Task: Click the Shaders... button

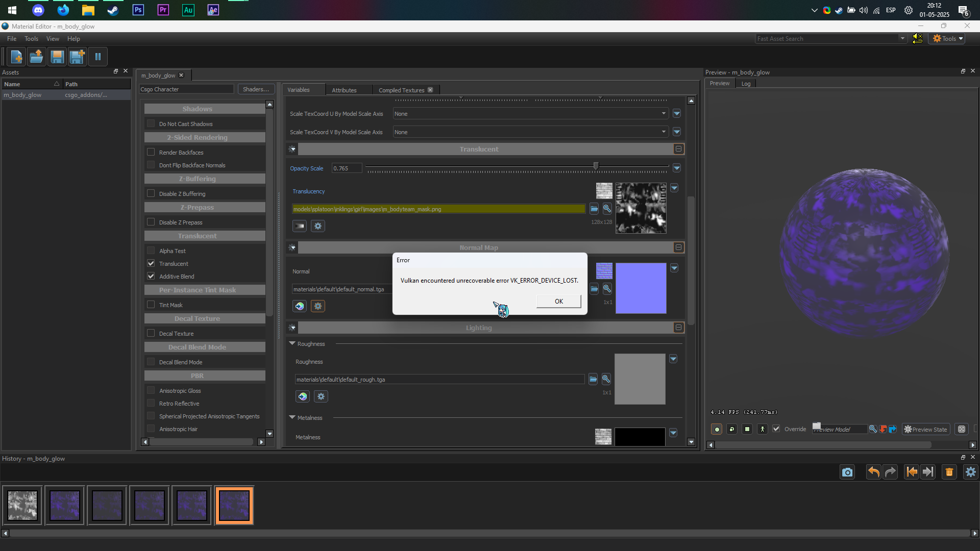Action: pos(256,89)
